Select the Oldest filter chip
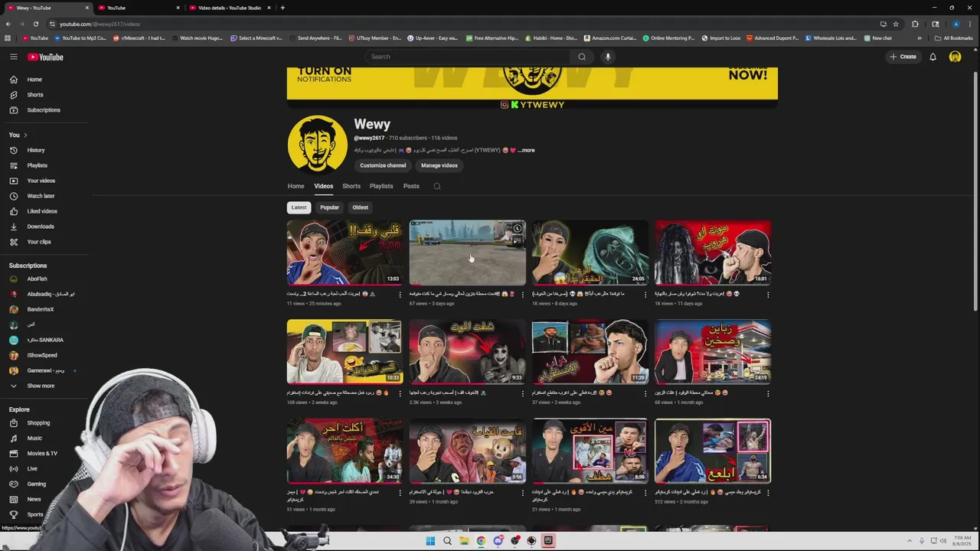This screenshot has width=980, height=551. 360,207
